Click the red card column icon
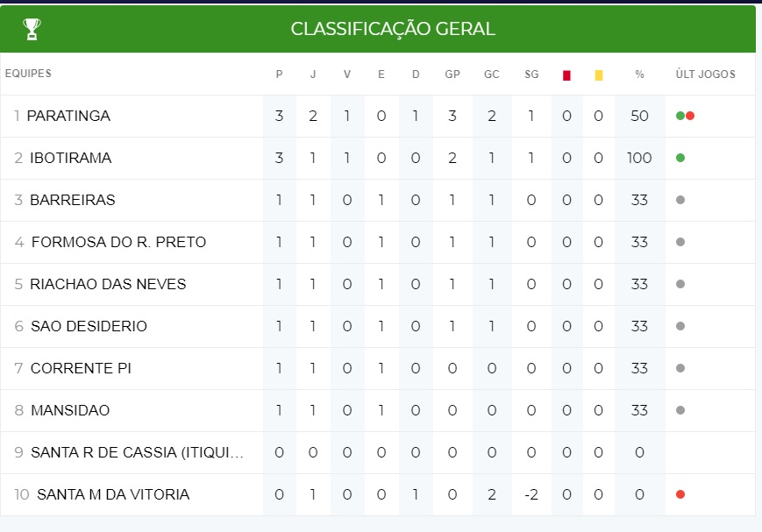The width and height of the screenshot is (762, 532). tap(566, 75)
